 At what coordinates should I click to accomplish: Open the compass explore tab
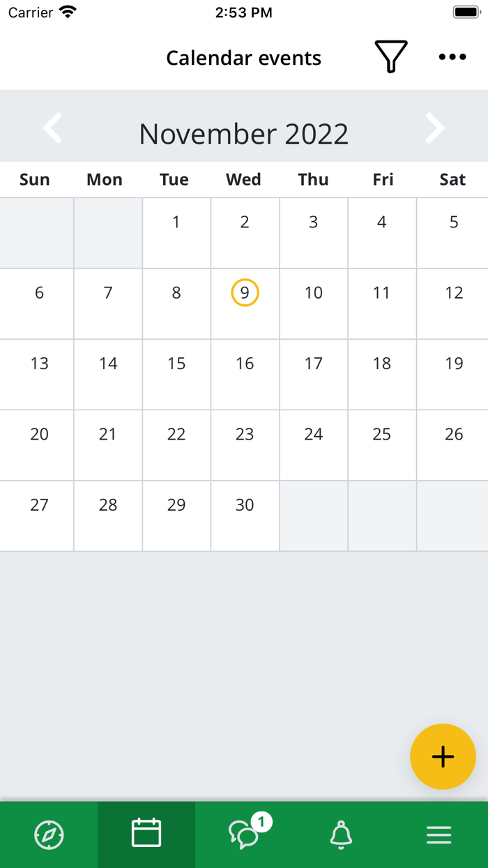[49, 835]
